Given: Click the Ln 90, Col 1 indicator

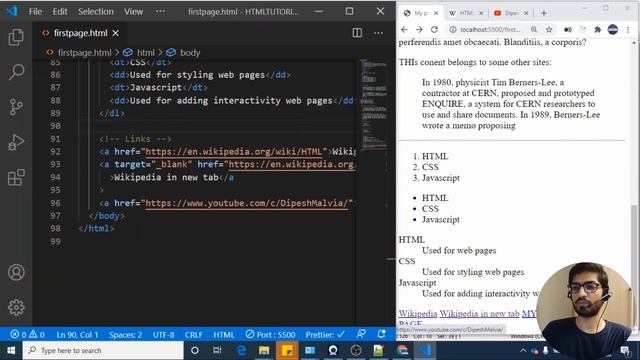Looking at the screenshot, I should (77, 335).
